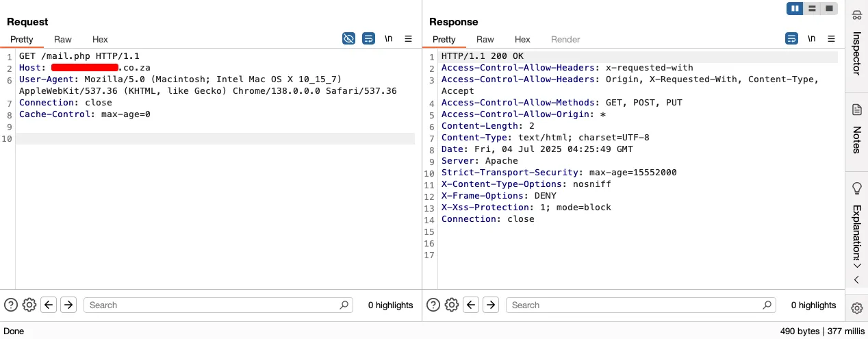Focus the Response search field
Viewport: 868px width, 339px height.
click(x=641, y=305)
